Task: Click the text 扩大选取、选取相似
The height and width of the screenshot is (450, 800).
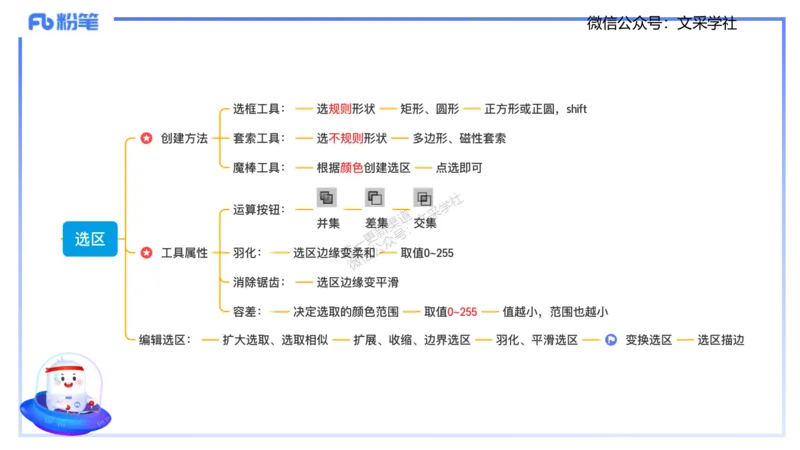Action: coord(276,340)
